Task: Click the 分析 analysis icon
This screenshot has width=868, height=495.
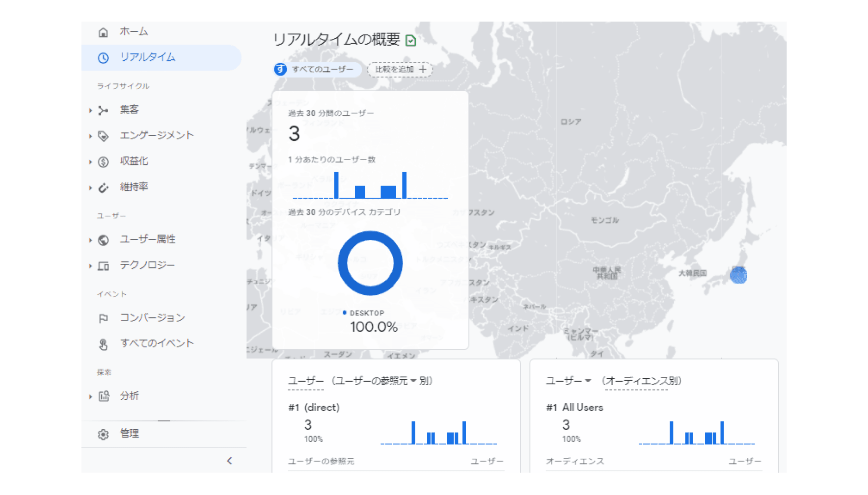Action: pyautogui.click(x=104, y=396)
